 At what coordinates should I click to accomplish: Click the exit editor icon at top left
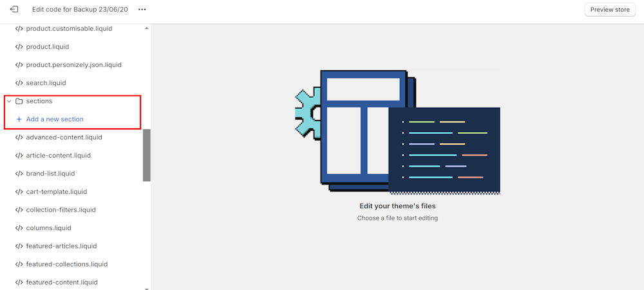[14, 10]
